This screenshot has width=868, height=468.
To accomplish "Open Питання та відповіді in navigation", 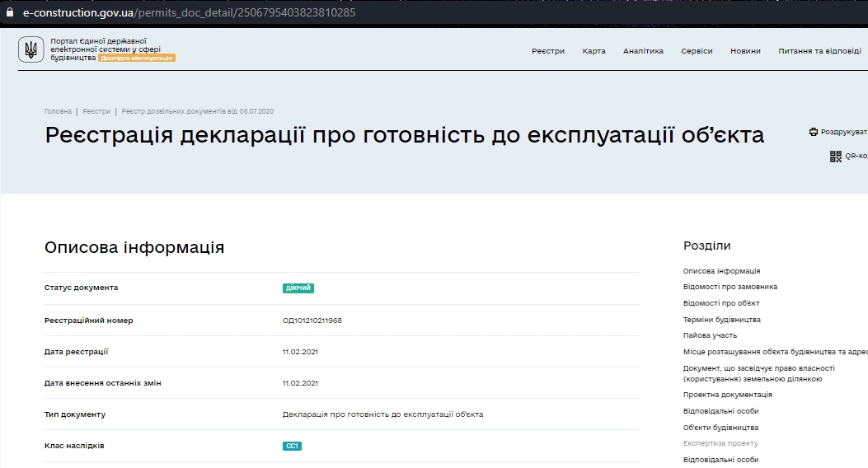I will coord(819,51).
